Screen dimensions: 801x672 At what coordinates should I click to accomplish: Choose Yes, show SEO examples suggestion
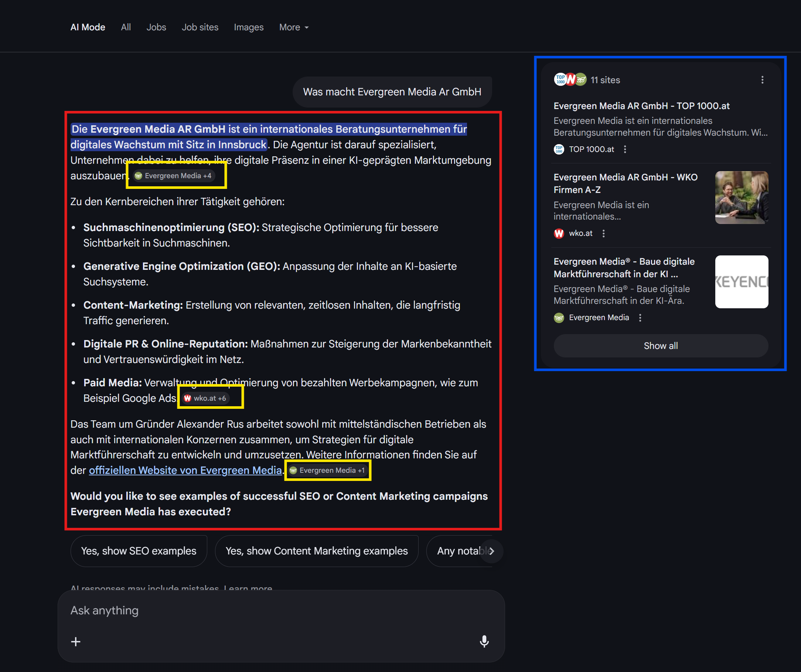[x=139, y=551]
